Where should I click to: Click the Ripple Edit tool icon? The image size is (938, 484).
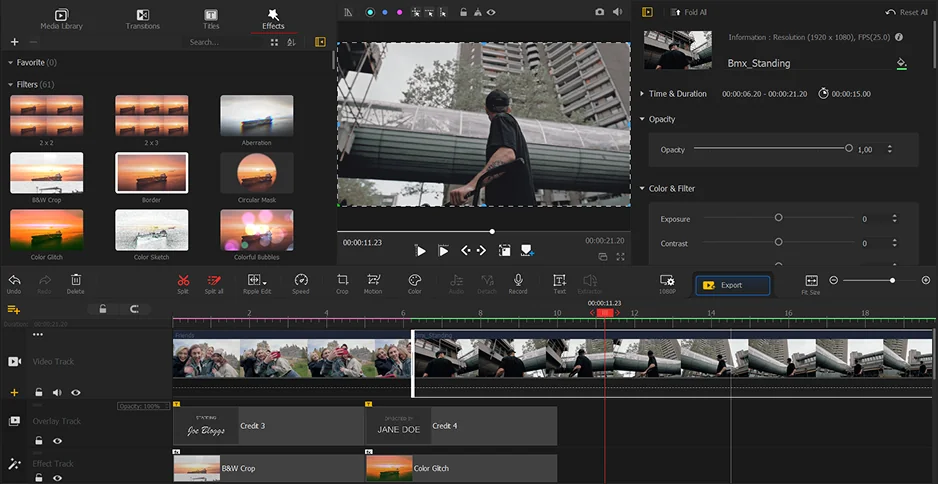[253, 280]
